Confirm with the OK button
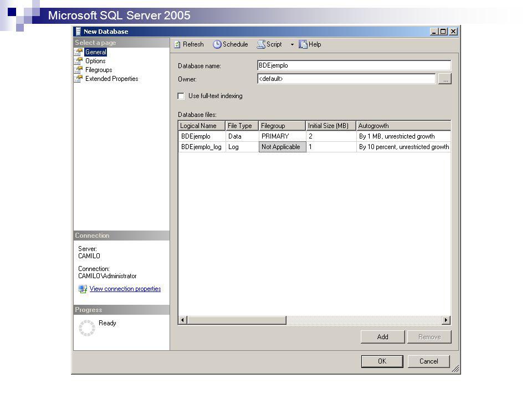 pyautogui.click(x=382, y=361)
